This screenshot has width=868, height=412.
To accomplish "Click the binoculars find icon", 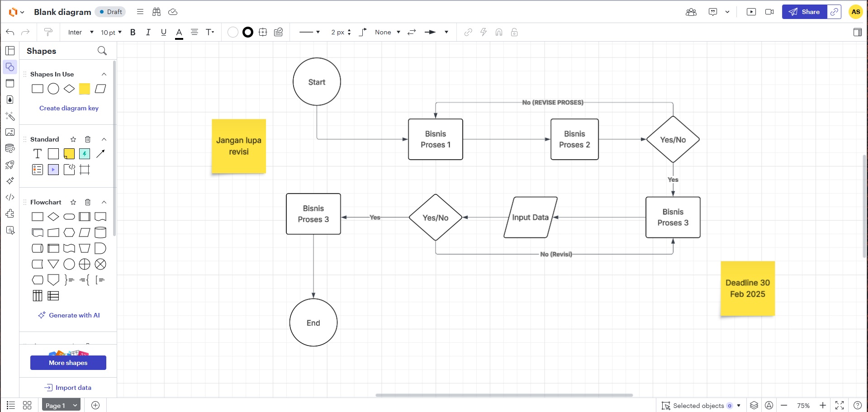I will [x=157, y=12].
